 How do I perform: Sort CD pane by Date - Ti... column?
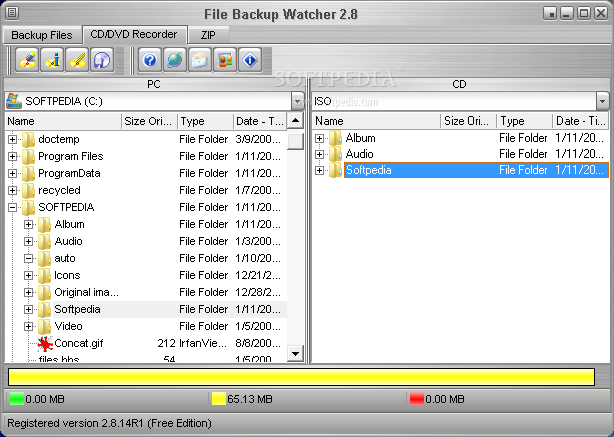(580, 121)
